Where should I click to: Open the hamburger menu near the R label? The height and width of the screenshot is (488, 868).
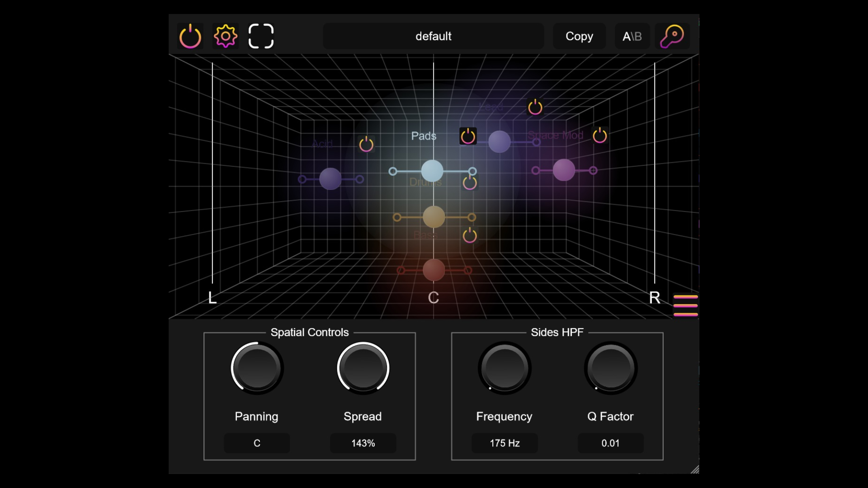685,305
